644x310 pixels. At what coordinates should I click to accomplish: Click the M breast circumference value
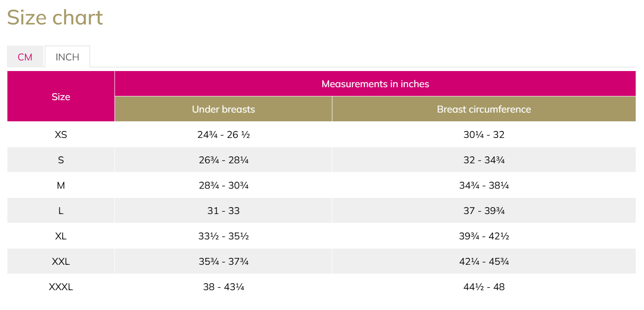(x=484, y=185)
